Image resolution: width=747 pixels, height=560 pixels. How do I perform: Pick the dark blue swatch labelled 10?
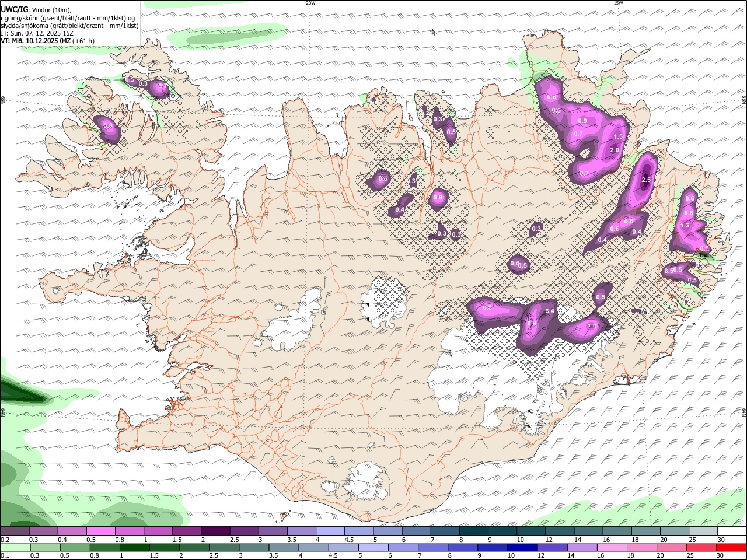pyautogui.click(x=521, y=548)
